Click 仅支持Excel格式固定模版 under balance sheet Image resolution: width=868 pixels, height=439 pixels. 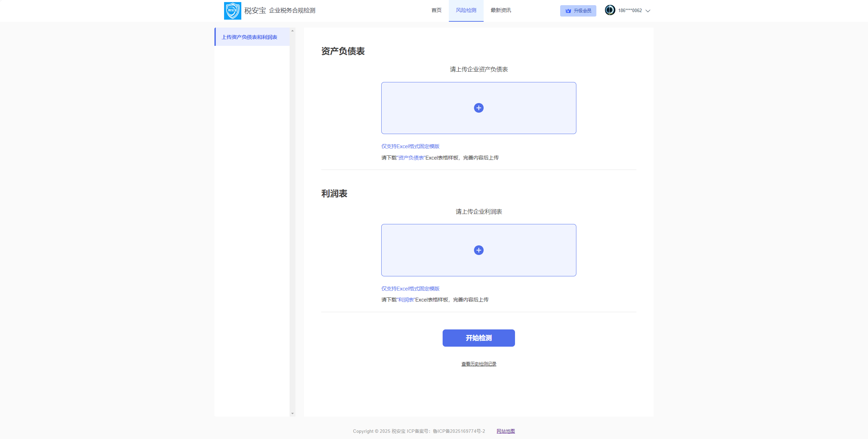410,146
